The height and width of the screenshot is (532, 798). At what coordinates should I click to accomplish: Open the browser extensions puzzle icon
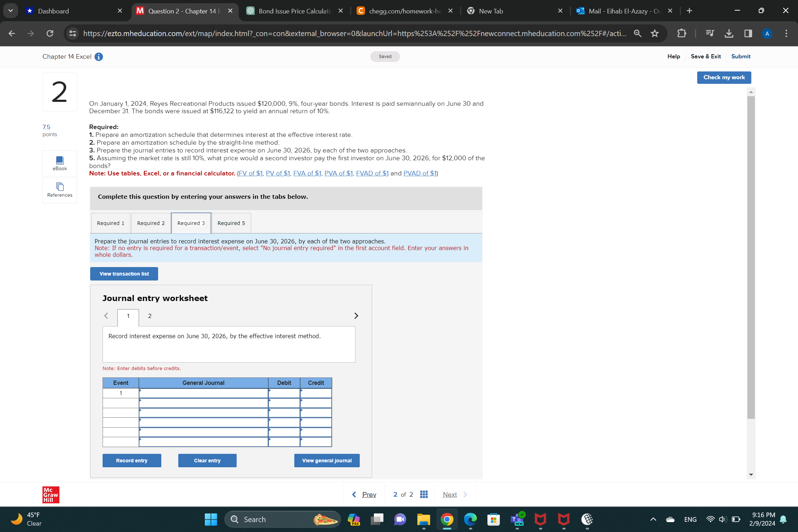[681, 34]
